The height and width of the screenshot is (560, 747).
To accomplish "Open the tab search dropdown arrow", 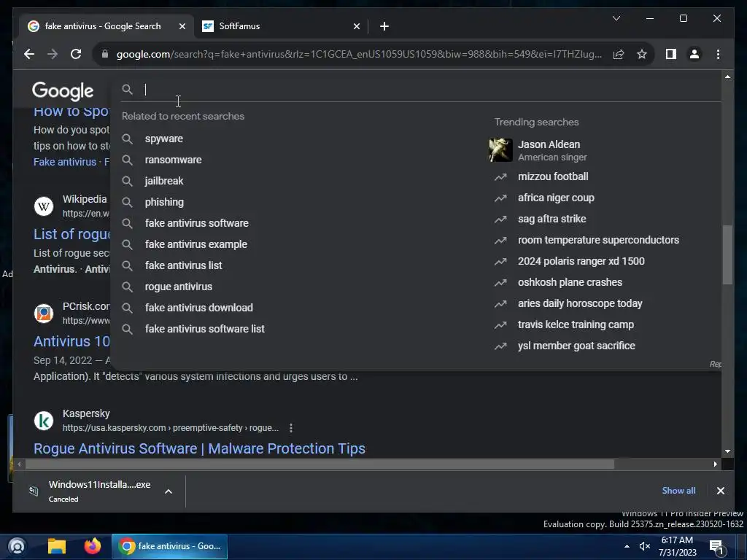I will click(x=616, y=18).
